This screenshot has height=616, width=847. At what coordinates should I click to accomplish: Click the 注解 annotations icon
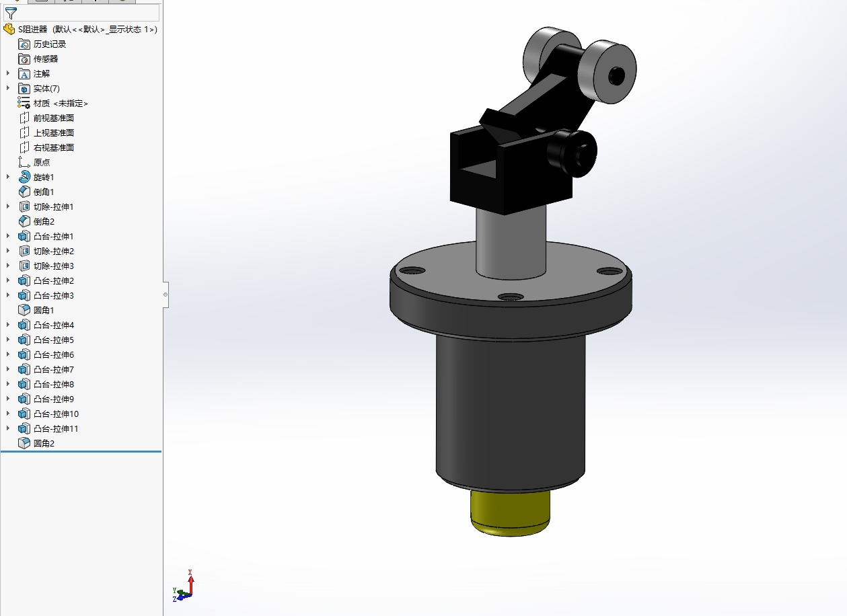click(x=24, y=73)
